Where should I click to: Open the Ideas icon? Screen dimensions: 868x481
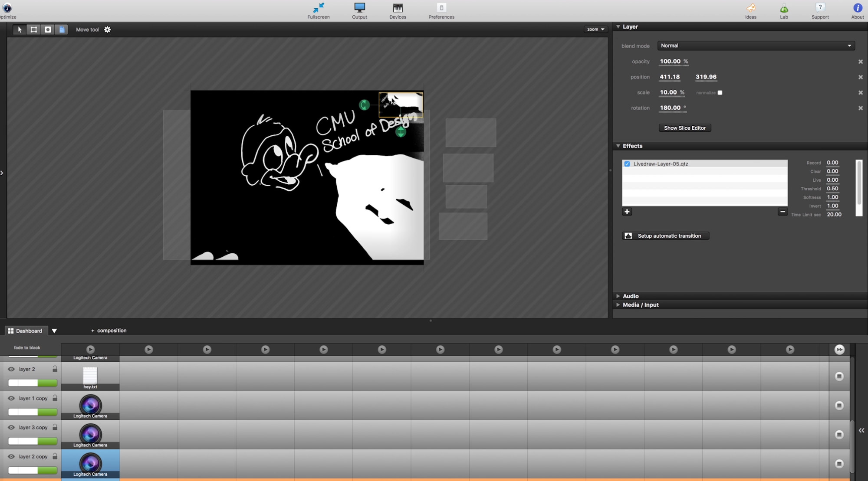click(x=750, y=11)
